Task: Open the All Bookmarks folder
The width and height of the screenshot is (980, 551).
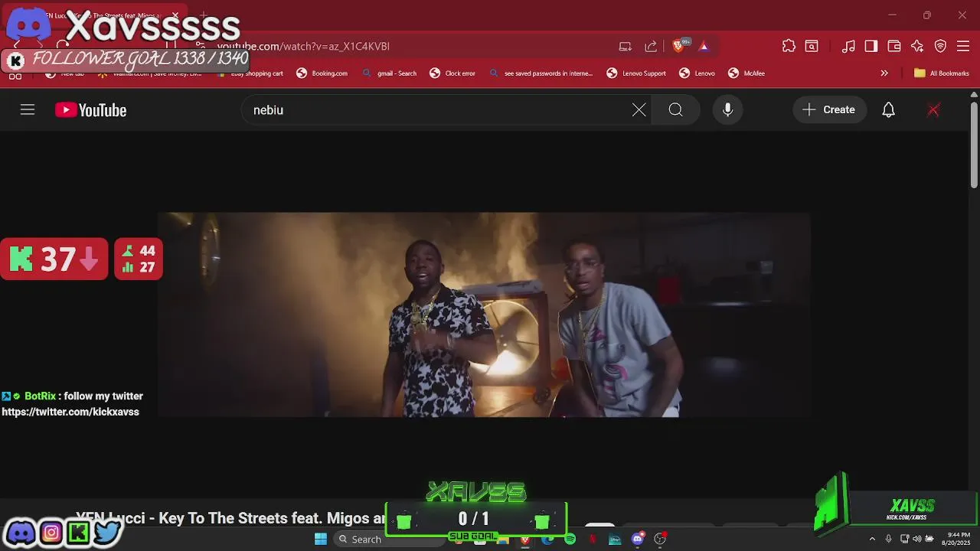Action: coord(941,73)
